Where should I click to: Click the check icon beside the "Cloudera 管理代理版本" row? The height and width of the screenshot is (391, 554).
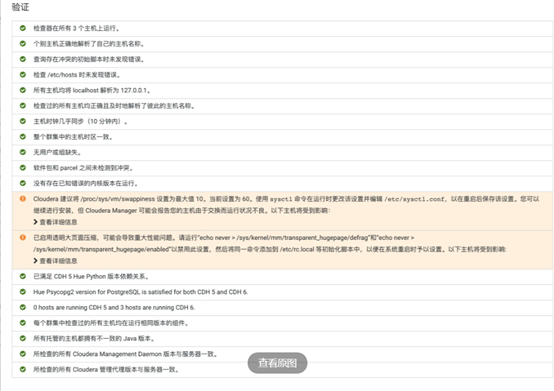pyautogui.click(x=23, y=369)
